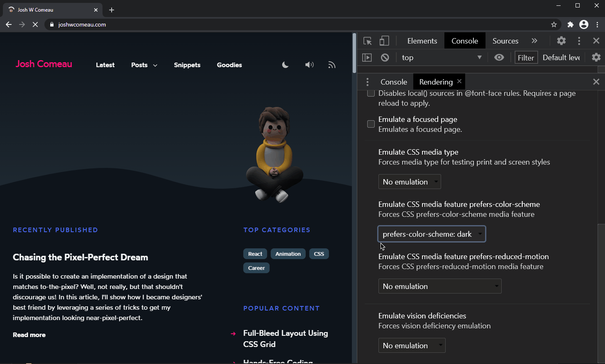Open Chrome three-dot menu
605x364 pixels.
598,24
